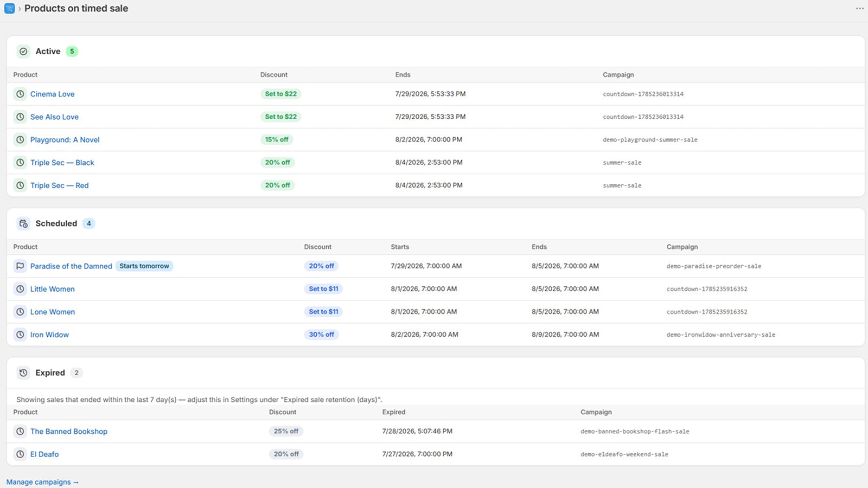Click Iron Widow's end date 8/9/2026, 7:00:00 AM
The width and height of the screenshot is (868, 488).
point(565,335)
